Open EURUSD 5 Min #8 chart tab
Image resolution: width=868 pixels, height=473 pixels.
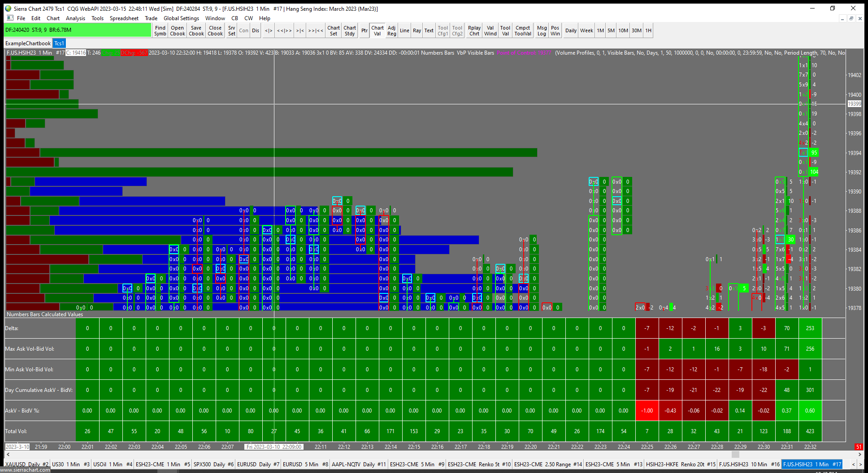(305, 464)
